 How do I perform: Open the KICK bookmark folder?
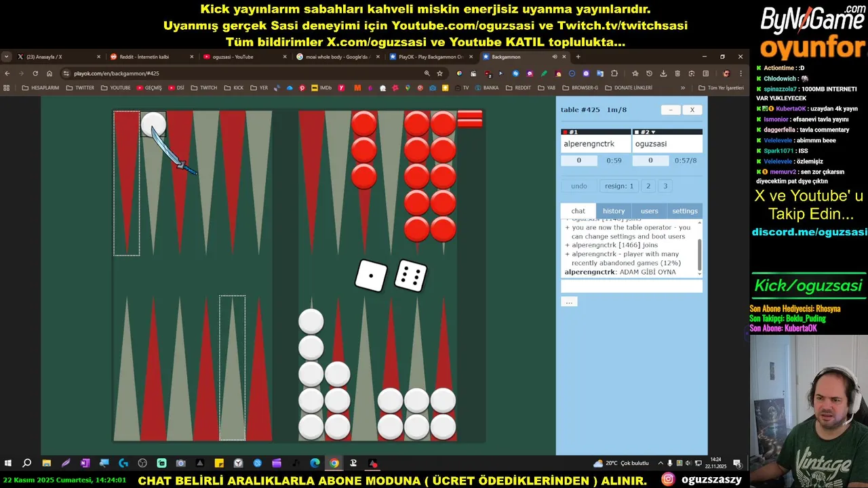(233, 87)
